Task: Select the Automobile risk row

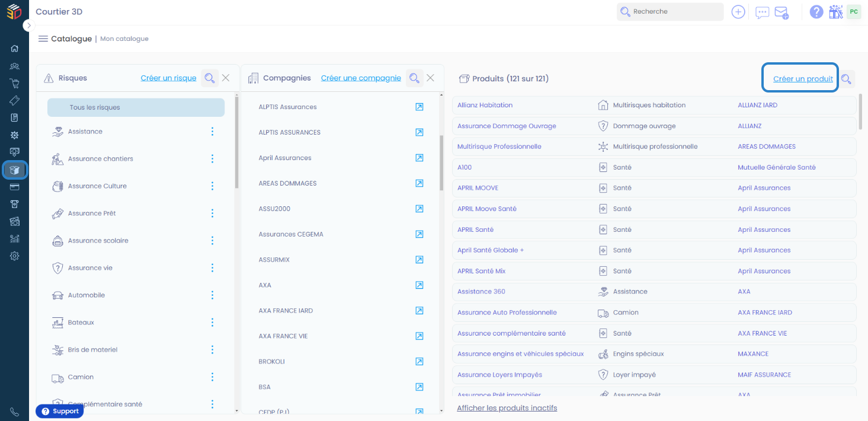Action: [x=136, y=295]
